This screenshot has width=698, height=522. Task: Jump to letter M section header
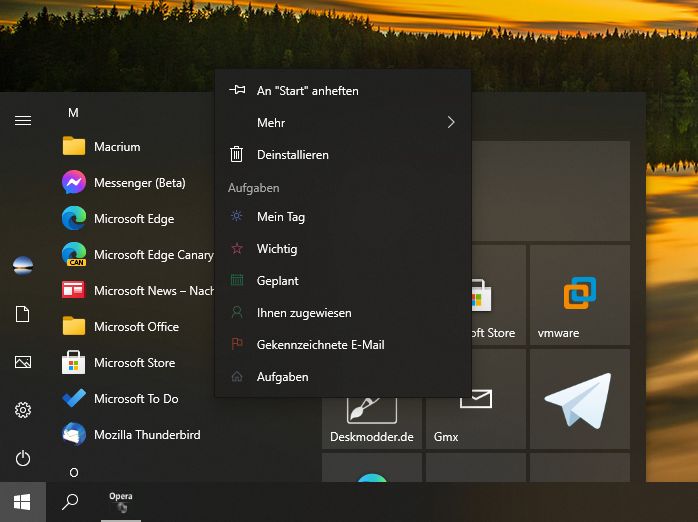pyautogui.click(x=73, y=113)
